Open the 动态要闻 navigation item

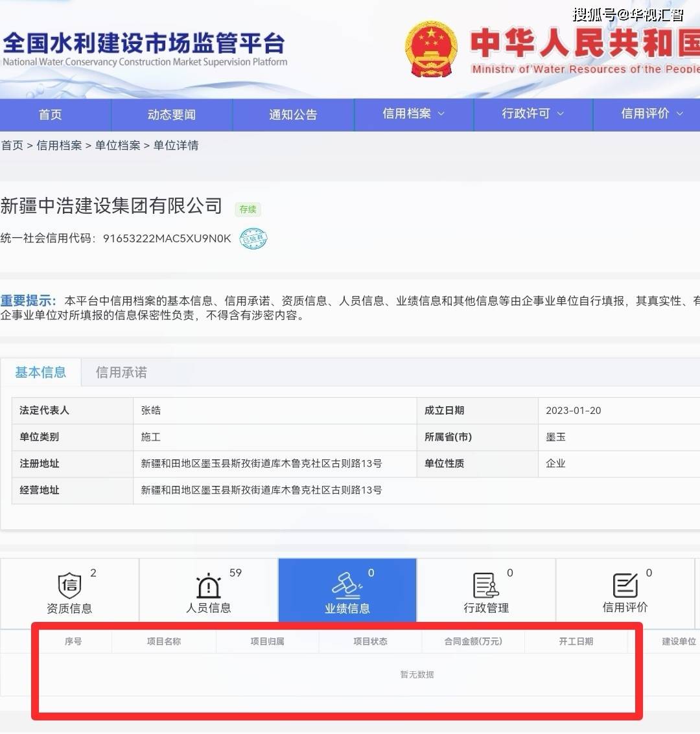[171, 115]
